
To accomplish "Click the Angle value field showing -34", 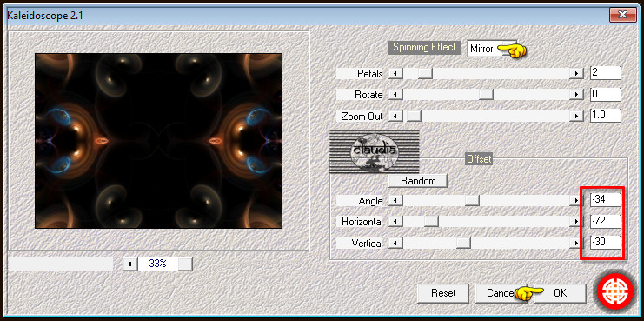I will pos(606,200).
